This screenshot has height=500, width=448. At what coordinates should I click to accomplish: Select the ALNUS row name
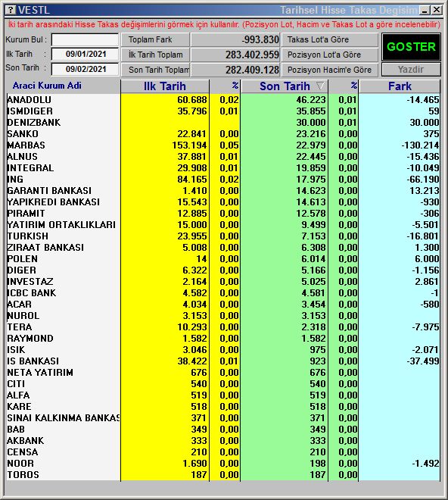click(22, 157)
